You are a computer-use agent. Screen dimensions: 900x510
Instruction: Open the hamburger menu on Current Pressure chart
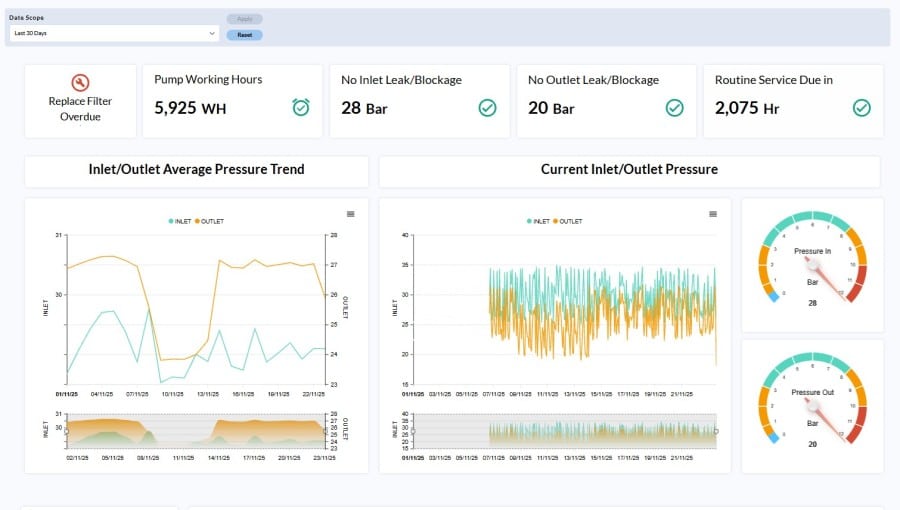click(x=713, y=213)
